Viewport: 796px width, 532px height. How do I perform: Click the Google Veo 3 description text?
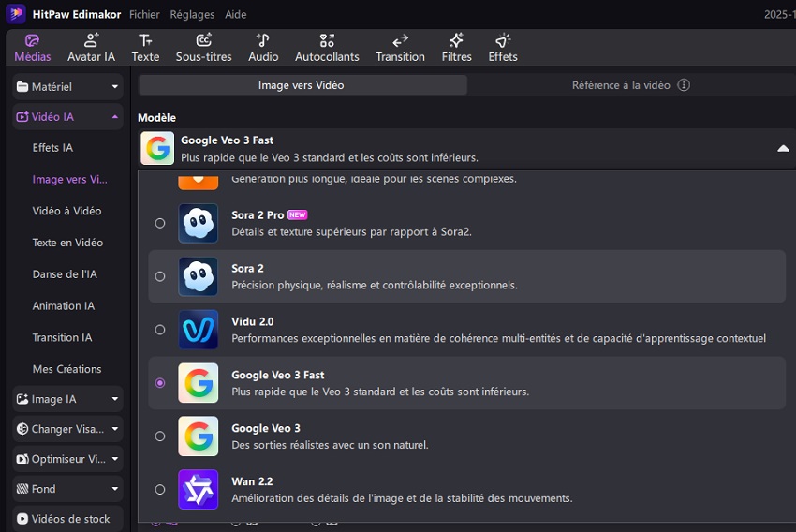click(330, 445)
